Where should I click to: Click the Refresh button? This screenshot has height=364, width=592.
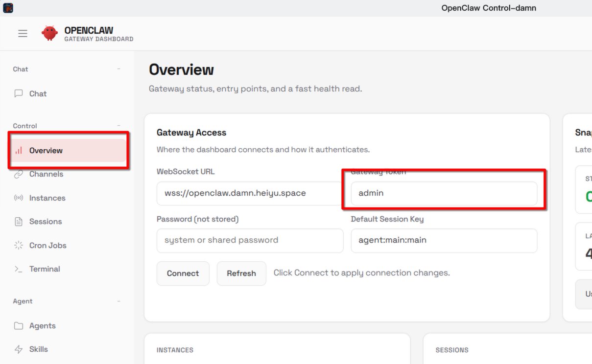tap(241, 273)
